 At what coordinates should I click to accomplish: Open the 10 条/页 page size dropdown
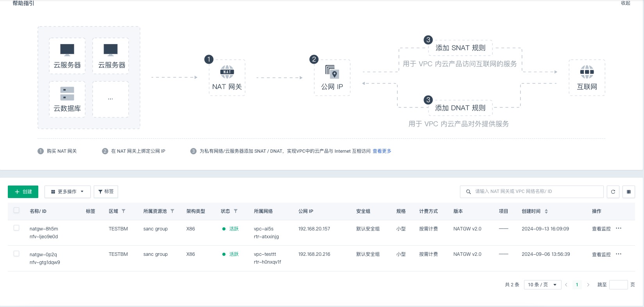[x=542, y=285]
